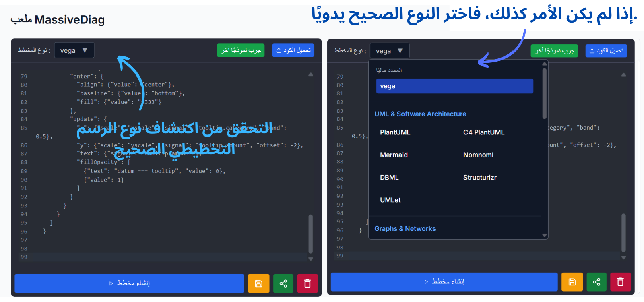Click left editor scroll up arrow
This screenshot has height=302, width=644.
point(311,74)
